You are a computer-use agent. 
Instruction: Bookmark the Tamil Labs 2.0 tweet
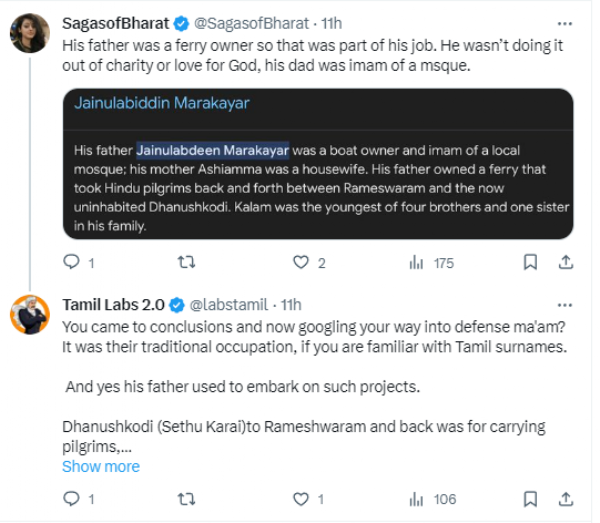point(531,498)
